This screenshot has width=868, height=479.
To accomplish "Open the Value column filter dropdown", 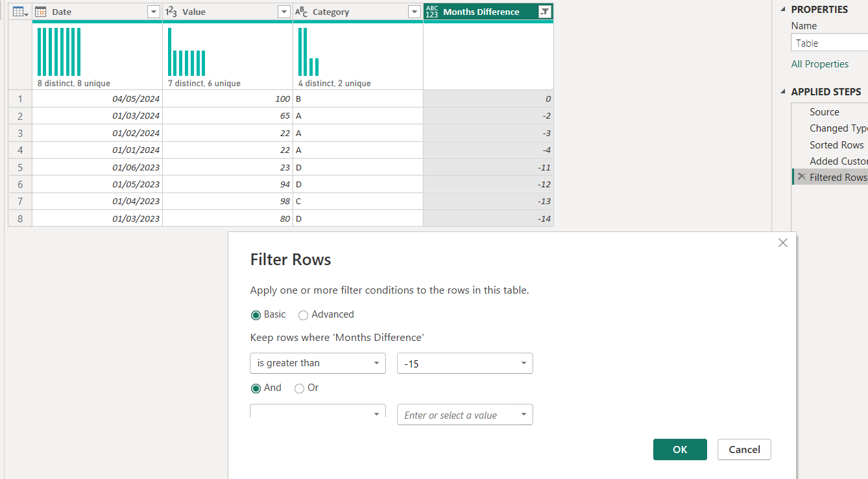I will tap(283, 12).
